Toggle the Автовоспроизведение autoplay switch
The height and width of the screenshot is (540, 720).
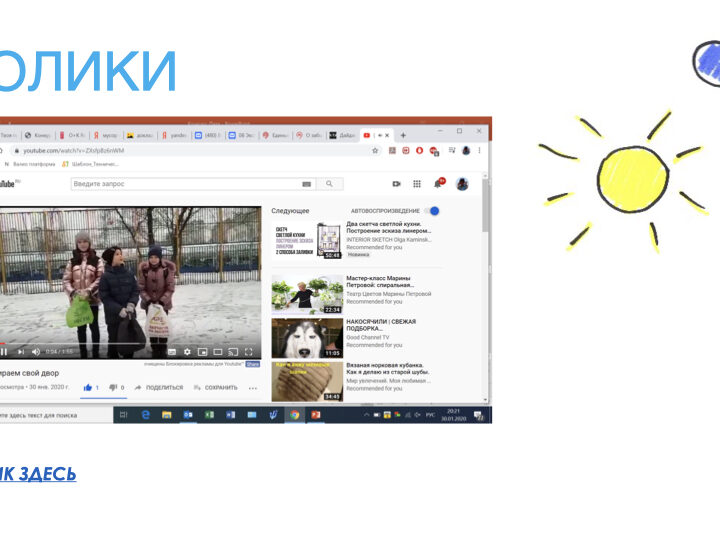(x=432, y=211)
